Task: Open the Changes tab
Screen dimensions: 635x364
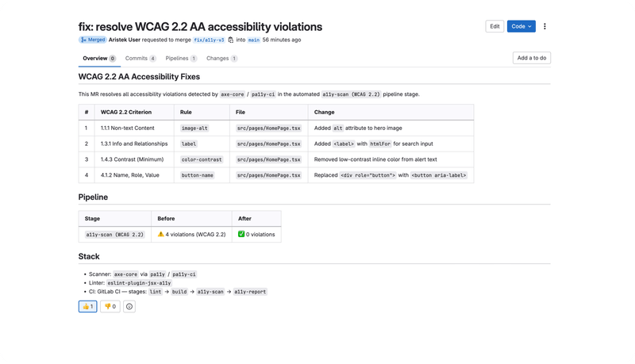Action: click(x=222, y=58)
